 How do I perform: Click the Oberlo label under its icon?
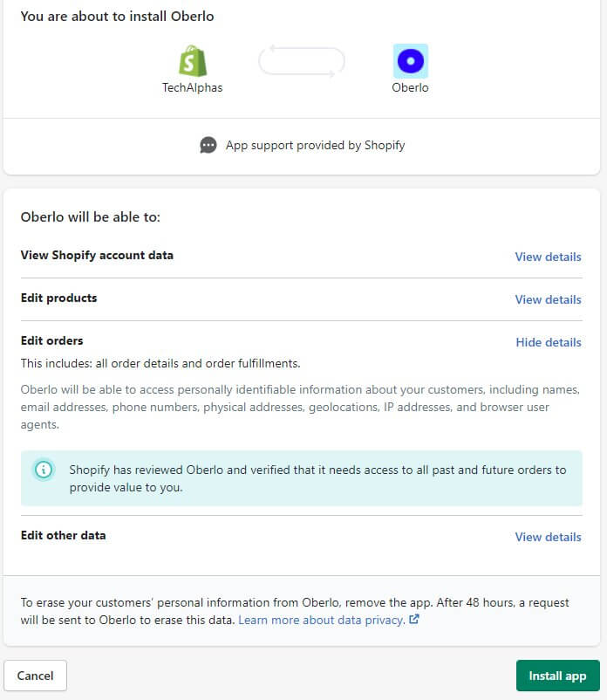410,87
